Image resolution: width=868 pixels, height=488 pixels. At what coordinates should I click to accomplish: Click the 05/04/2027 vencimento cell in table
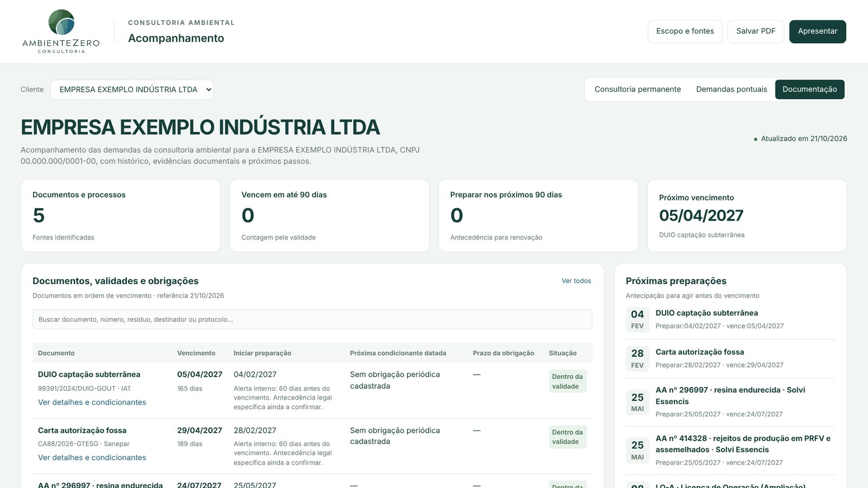click(200, 375)
